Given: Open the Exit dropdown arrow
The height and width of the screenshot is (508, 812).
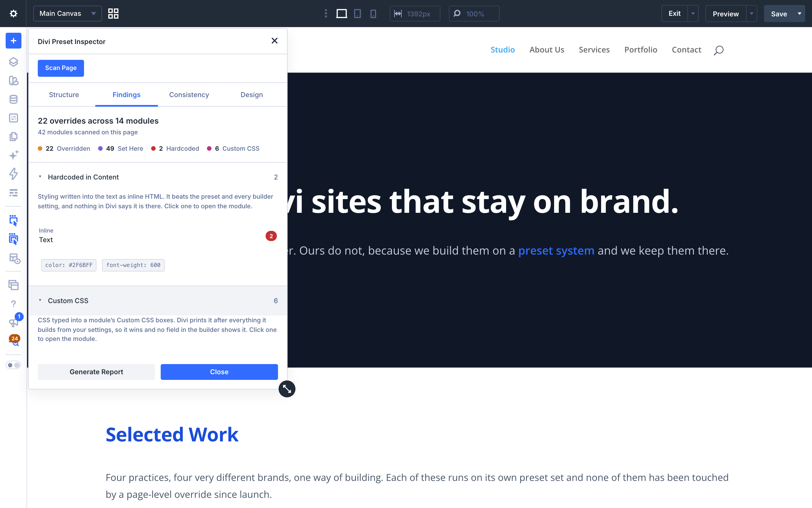Looking at the screenshot, I should pyautogui.click(x=693, y=14).
